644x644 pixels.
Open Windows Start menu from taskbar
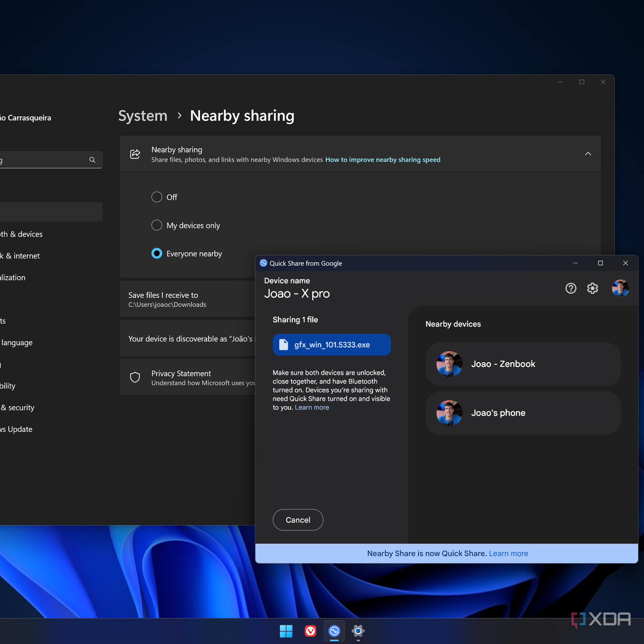tap(286, 631)
